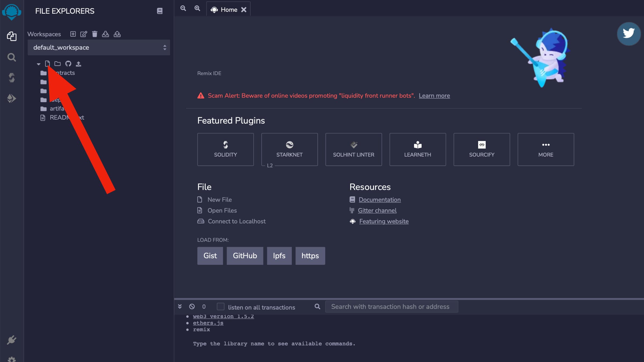Click the GitHub gist publish icon
This screenshot has height=362, width=644.
68,64
